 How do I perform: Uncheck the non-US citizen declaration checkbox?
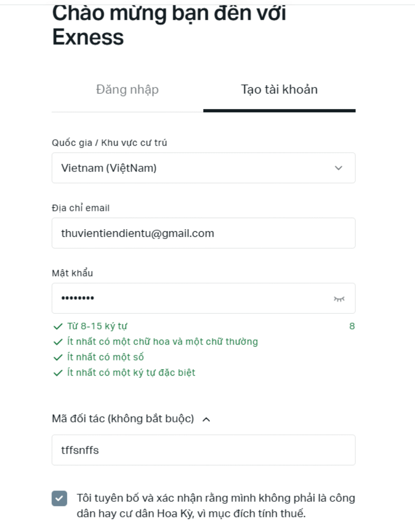pyautogui.click(x=59, y=498)
